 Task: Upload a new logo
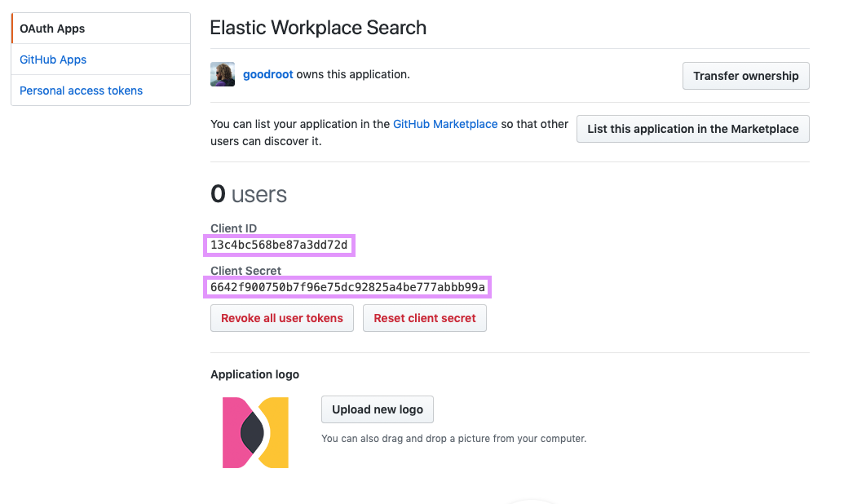tap(377, 409)
